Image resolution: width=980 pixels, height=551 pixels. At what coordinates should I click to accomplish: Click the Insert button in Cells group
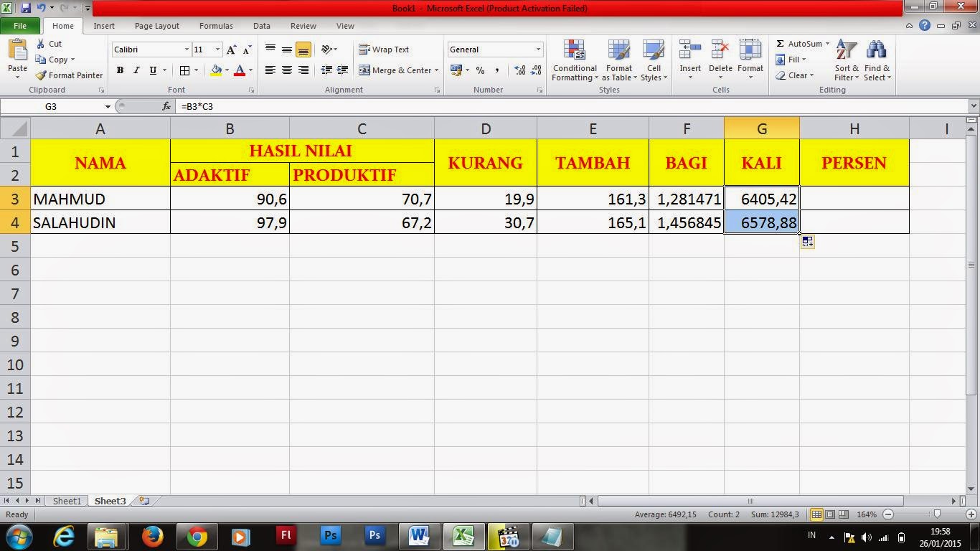(x=689, y=62)
